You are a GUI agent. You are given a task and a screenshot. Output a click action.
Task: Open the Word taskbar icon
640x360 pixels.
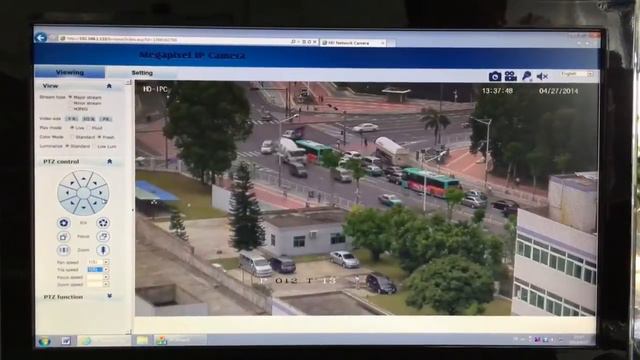click(x=66, y=340)
